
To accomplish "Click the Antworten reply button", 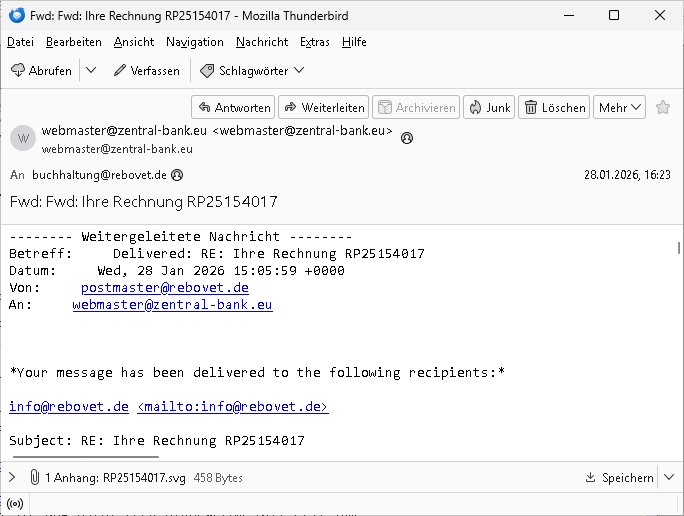I will click(x=232, y=107).
